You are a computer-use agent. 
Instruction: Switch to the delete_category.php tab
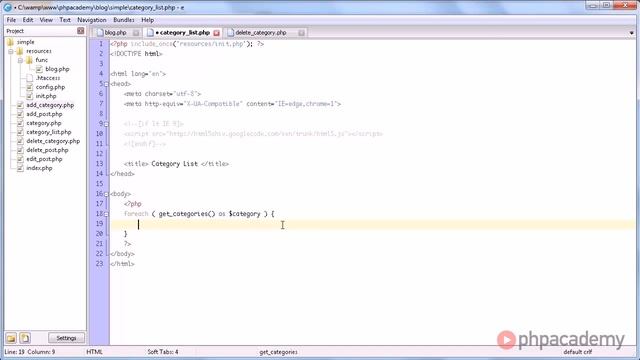[x=261, y=33]
